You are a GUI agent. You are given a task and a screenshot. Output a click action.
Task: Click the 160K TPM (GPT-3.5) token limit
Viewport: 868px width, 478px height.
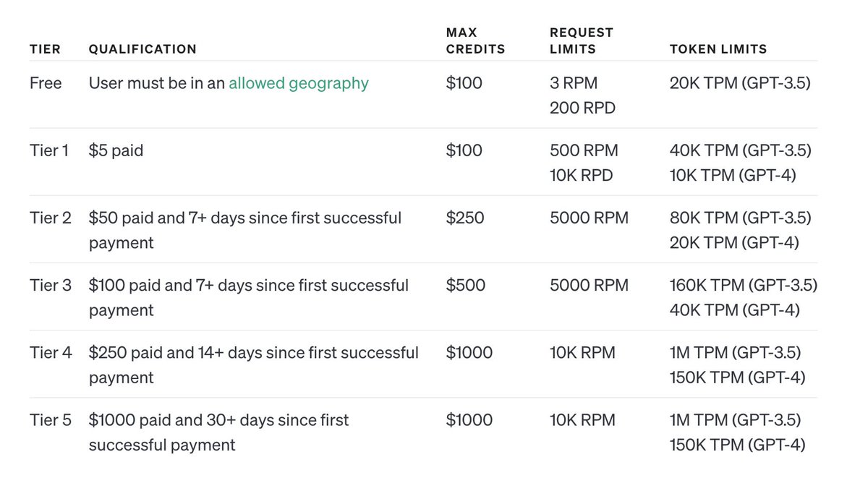(744, 285)
